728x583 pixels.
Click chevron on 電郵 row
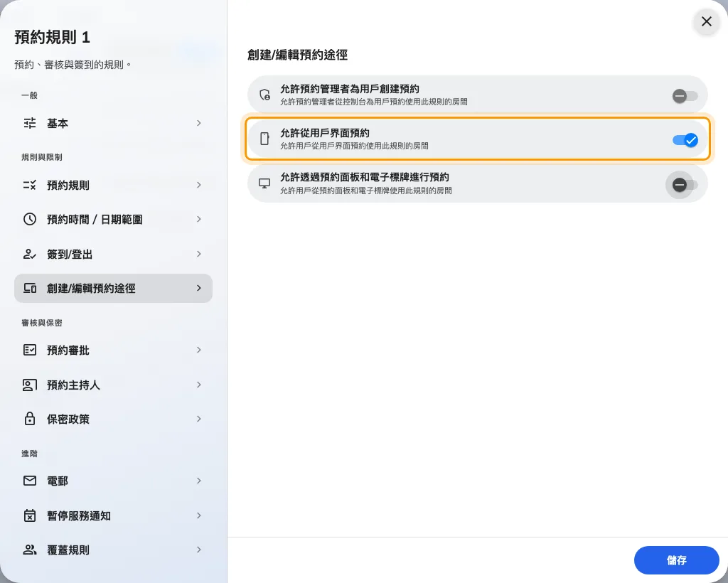click(199, 481)
